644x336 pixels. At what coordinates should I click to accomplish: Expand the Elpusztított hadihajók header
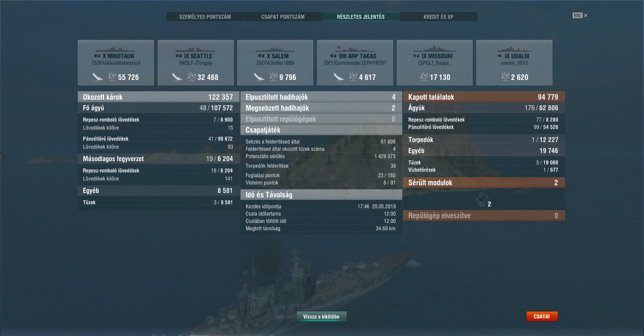(321, 97)
